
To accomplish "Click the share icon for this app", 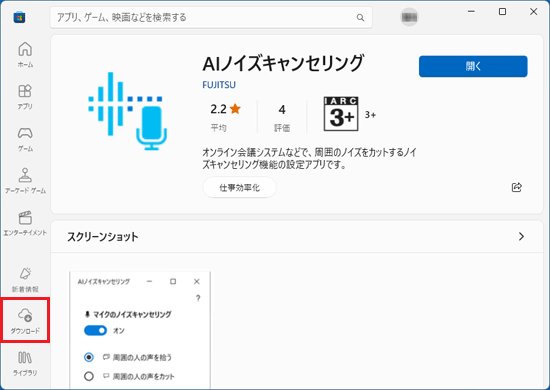I will 516,187.
